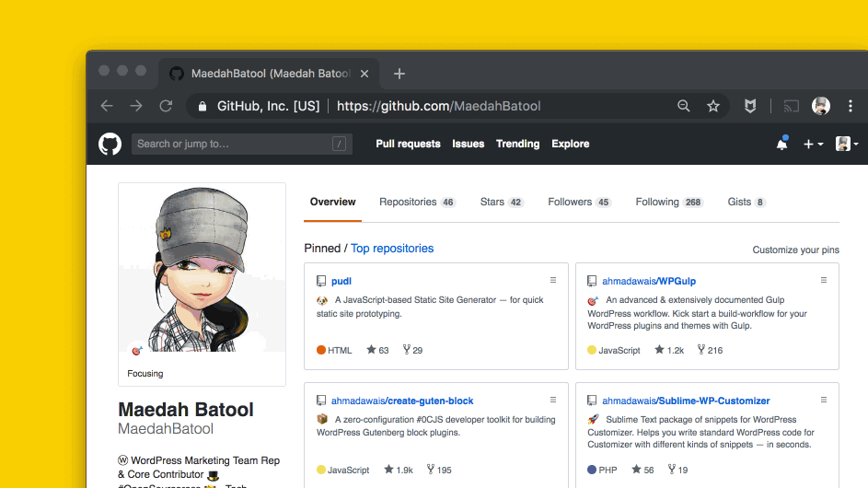Open the notifications bell
Screen dimensions: 868x488
tap(781, 144)
